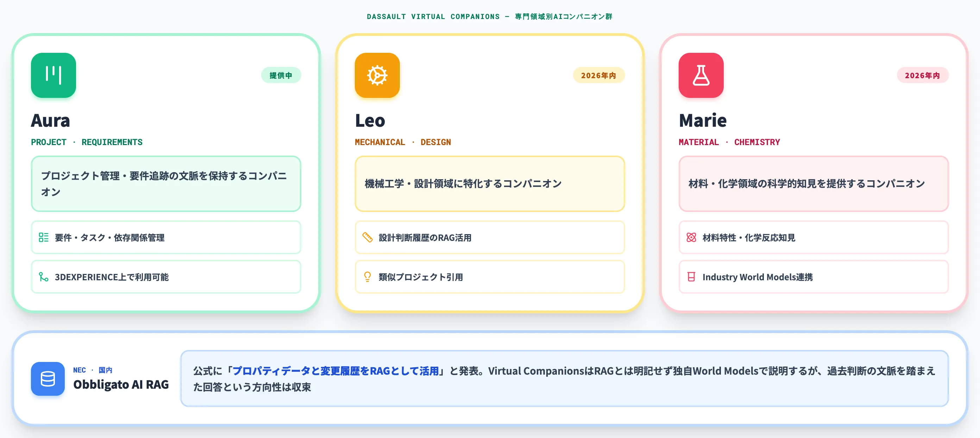The image size is (980, 438).
Task: Click the Marie description 材料・化学領域 box
Action: coord(813,183)
